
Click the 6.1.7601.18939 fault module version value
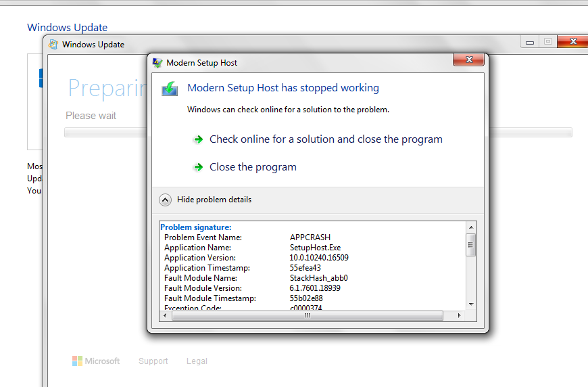click(315, 288)
